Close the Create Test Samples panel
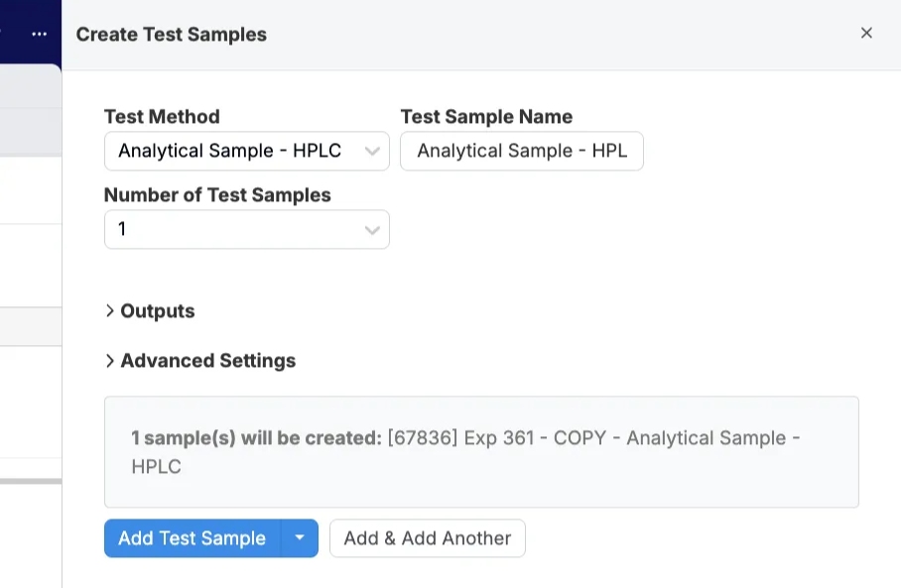This screenshot has width=901, height=588. click(x=866, y=34)
